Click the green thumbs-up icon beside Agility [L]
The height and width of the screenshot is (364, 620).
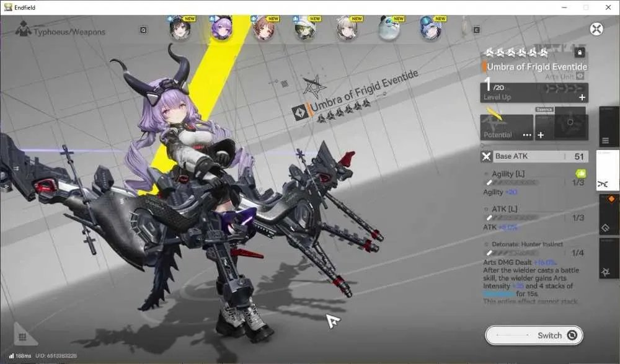[x=581, y=173]
